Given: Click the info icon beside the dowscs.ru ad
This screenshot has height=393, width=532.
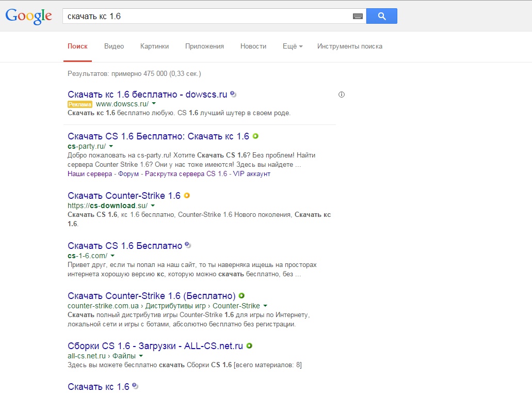Looking at the screenshot, I should tap(341, 95).
